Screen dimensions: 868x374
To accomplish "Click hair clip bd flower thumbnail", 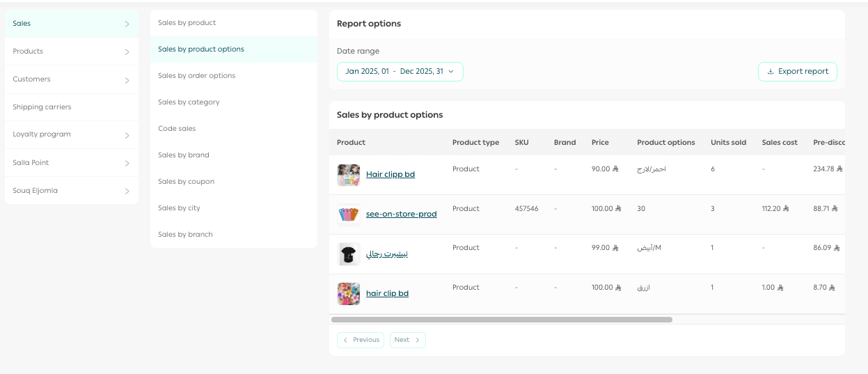I will pyautogui.click(x=349, y=294).
